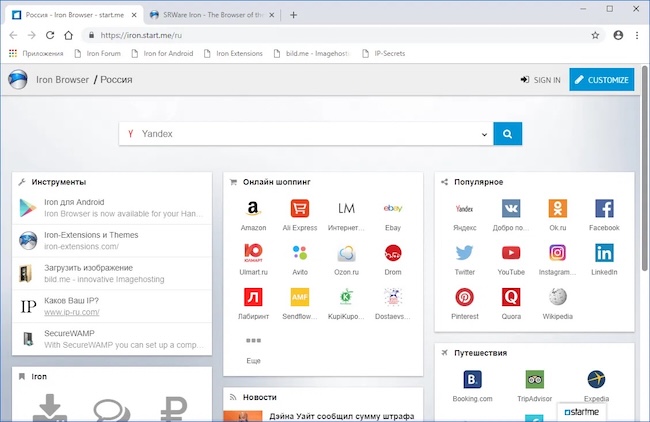Open the Booking.com travel icon
Viewport: 650px width, 422px height.
tap(472, 379)
